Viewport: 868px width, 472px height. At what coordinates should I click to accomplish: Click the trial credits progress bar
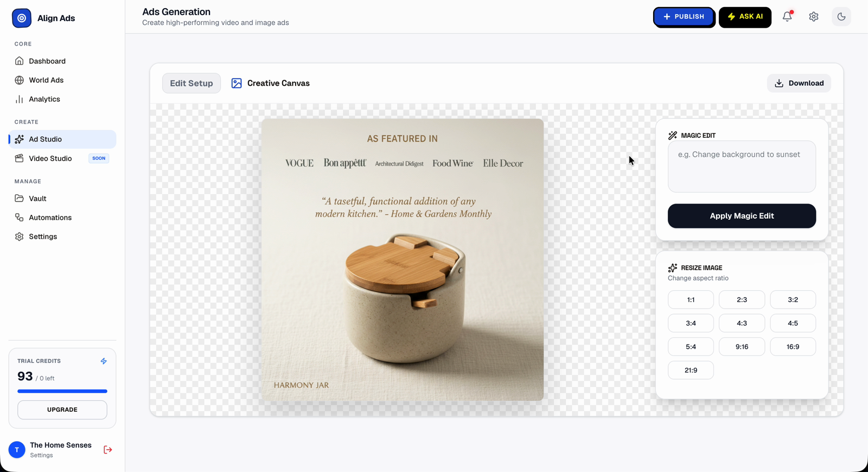click(x=62, y=391)
